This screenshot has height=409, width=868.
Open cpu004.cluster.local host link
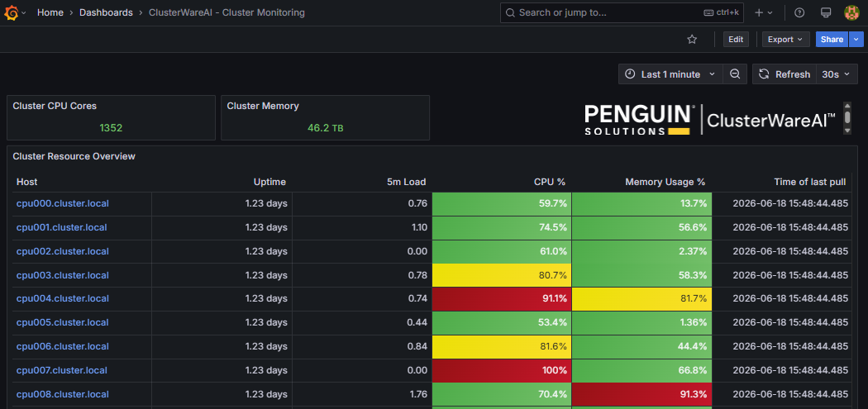63,298
